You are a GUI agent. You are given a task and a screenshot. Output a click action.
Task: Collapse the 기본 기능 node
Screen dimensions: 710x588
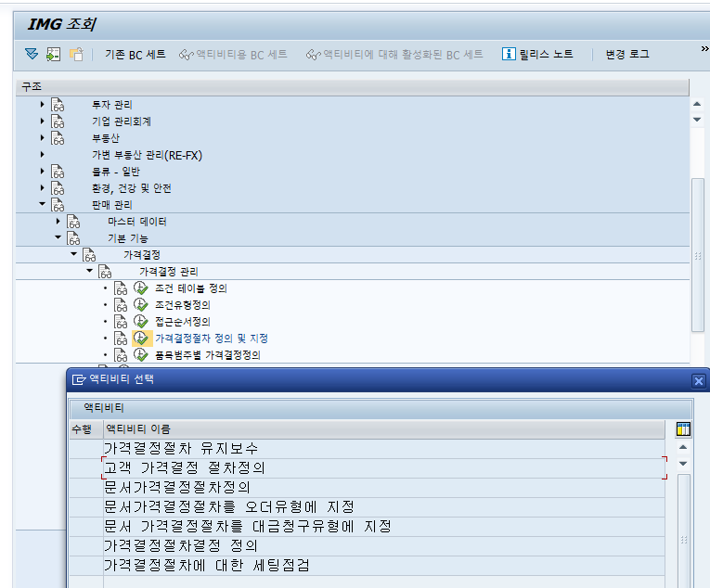[58, 237]
